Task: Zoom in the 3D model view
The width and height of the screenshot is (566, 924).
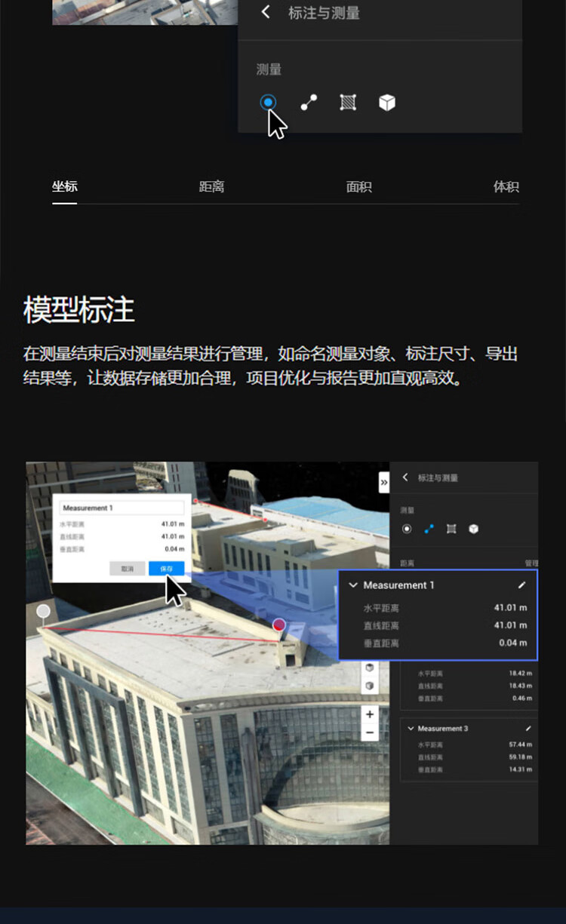Action: point(370,714)
